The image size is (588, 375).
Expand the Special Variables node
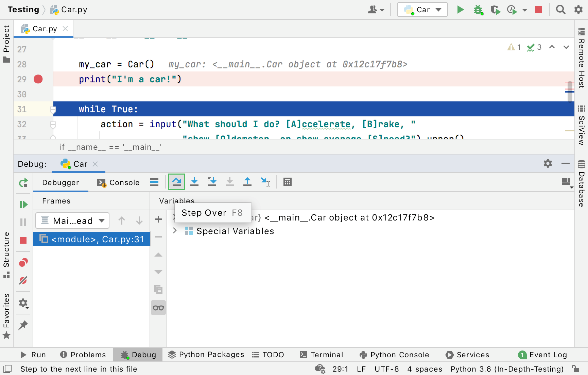pyautogui.click(x=175, y=231)
